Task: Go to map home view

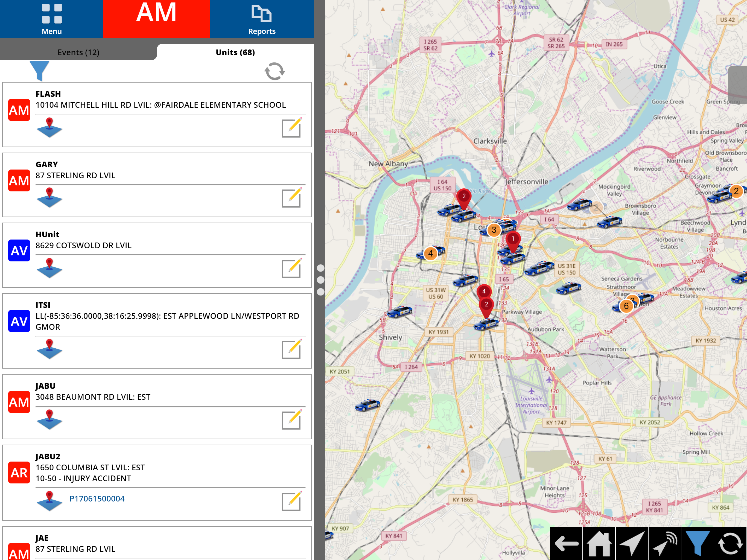Action: (x=599, y=543)
